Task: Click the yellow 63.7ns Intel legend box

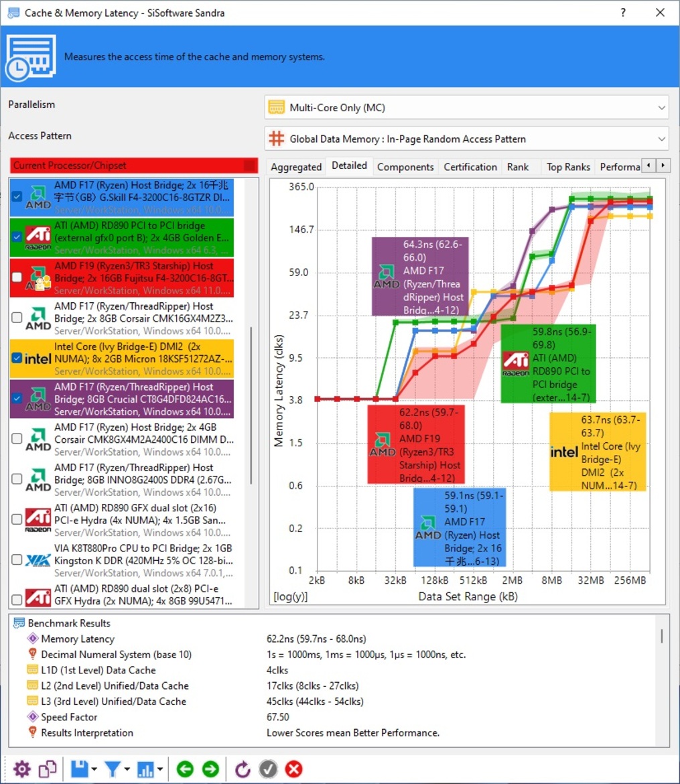Action: (x=598, y=452)
